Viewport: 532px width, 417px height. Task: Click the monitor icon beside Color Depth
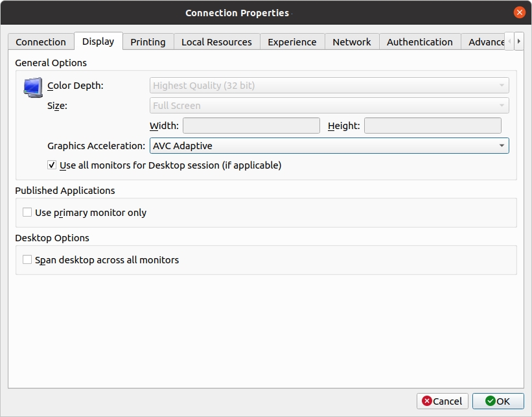click(32, 87)
